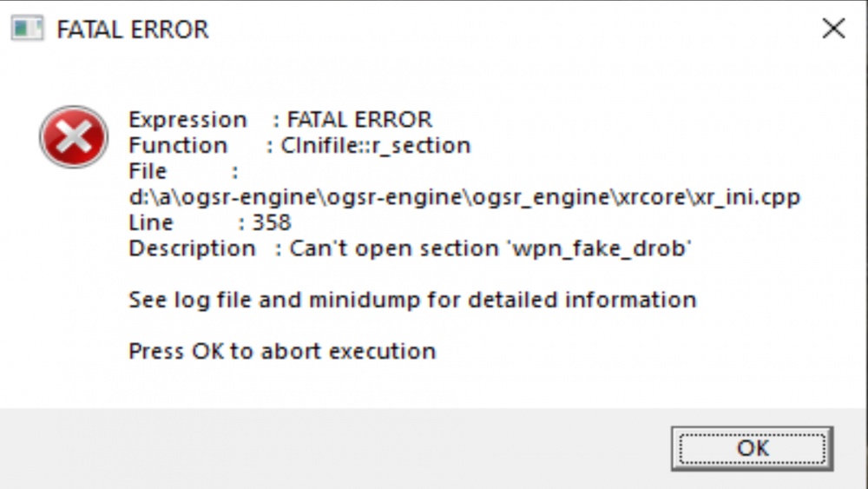Click the FATAL ERROR expression value
Screen dimensions: 868x489
359,120
